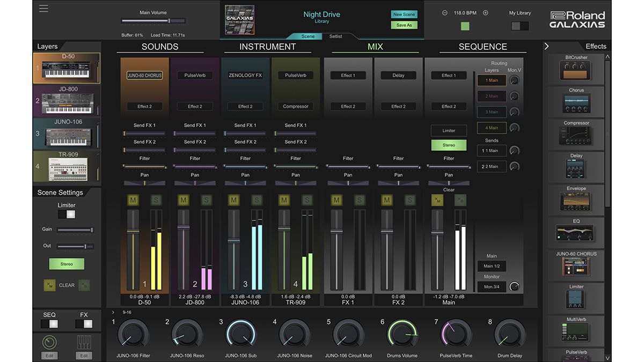Open the Mon.3/4 monitor selector
The image size is (644, 362).
[x=492, y=287]
